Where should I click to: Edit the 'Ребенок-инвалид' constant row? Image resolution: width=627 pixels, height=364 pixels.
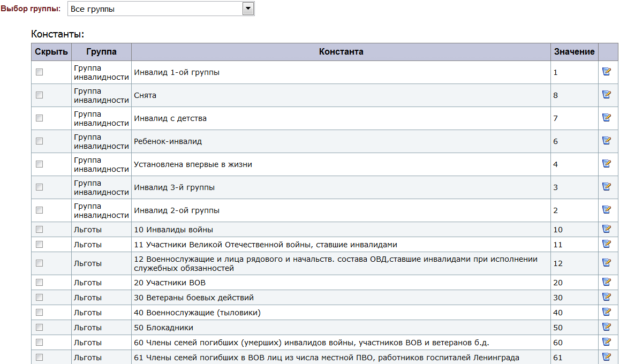click(607, 141)
